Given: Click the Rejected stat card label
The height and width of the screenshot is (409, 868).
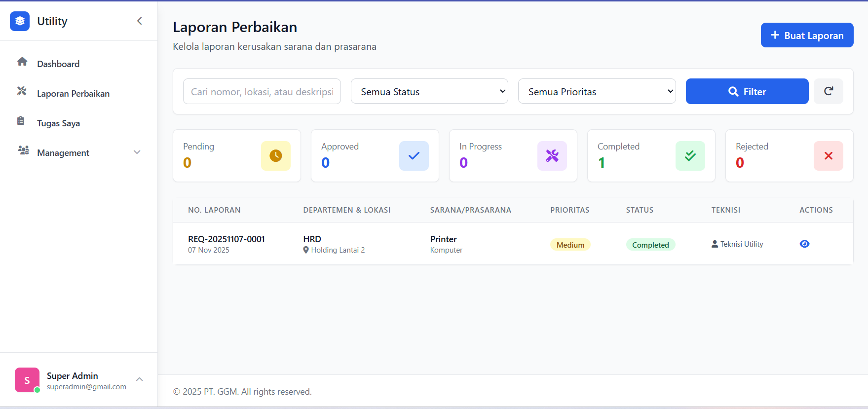Looking at the screenshot, I should click(752, 147).
